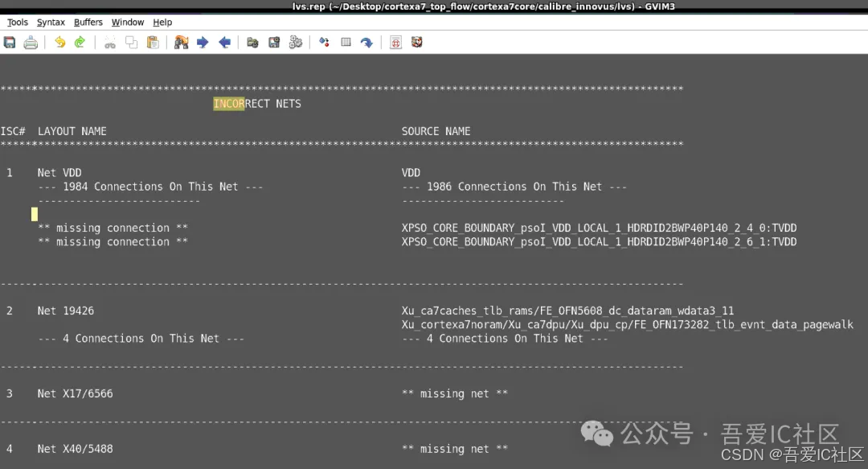
Task: Select the highlighted INCORRECT NETS text
Action: (x=229, y=103)
